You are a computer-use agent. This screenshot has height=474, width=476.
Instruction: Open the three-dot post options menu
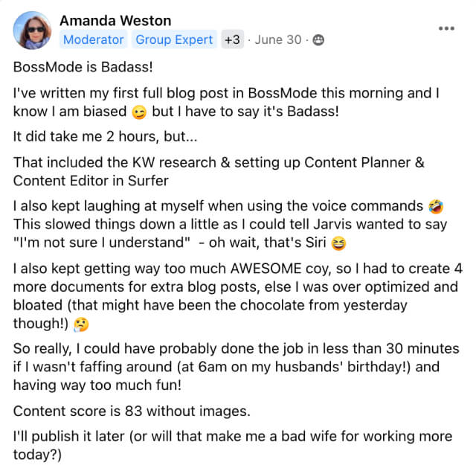446,28
